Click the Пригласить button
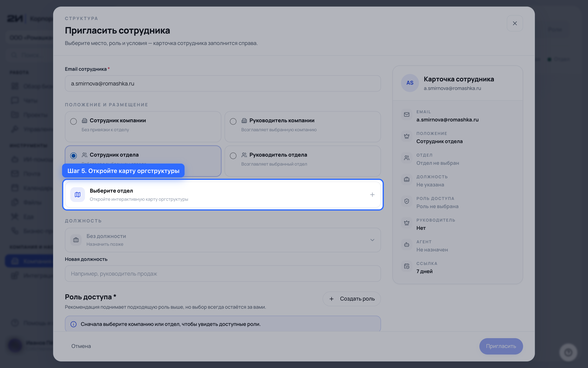Screen dimensions: 588x368 point(501,346)
